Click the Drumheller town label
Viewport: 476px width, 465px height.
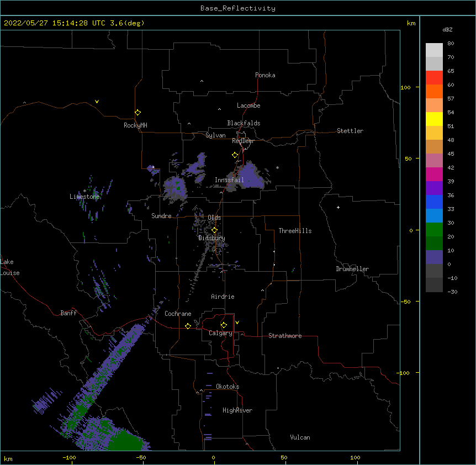(352, 269)
